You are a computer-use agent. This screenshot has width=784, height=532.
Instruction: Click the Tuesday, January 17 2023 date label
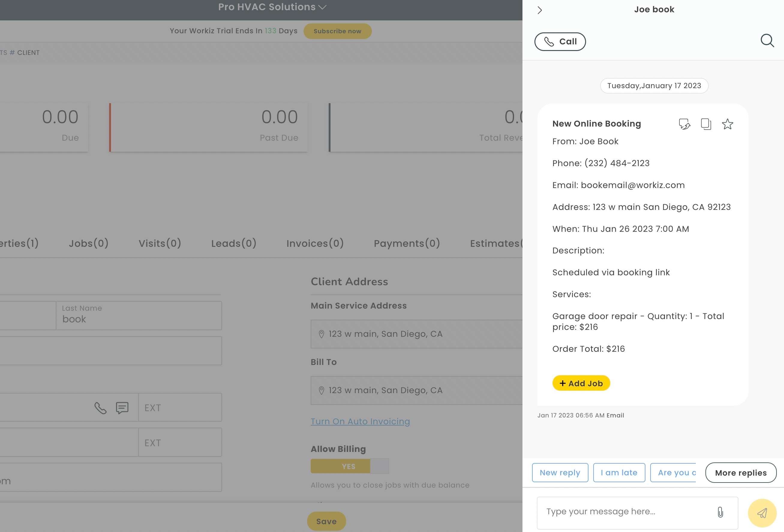[x=654, y=86]
